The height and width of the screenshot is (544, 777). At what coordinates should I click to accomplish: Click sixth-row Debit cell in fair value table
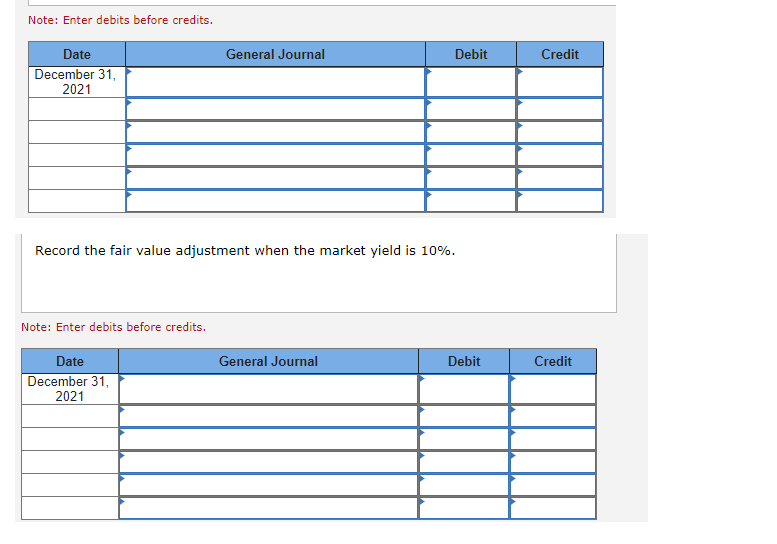click(464, 508)
